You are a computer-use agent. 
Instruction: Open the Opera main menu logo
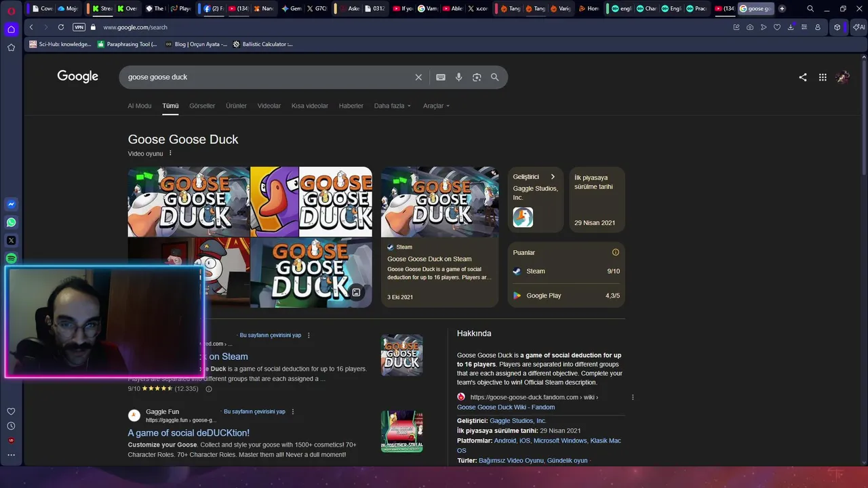coord(11,10)
